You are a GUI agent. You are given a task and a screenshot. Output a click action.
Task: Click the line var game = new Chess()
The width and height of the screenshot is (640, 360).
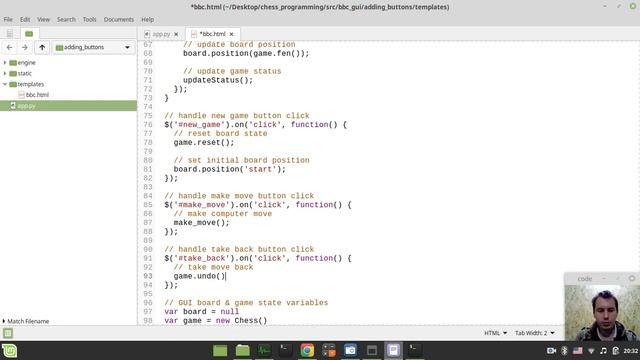216,320
